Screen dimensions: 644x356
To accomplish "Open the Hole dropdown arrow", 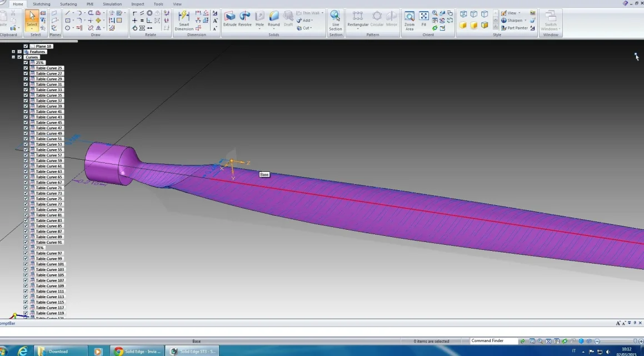I will pyautogui.click(x=259, y=29).
